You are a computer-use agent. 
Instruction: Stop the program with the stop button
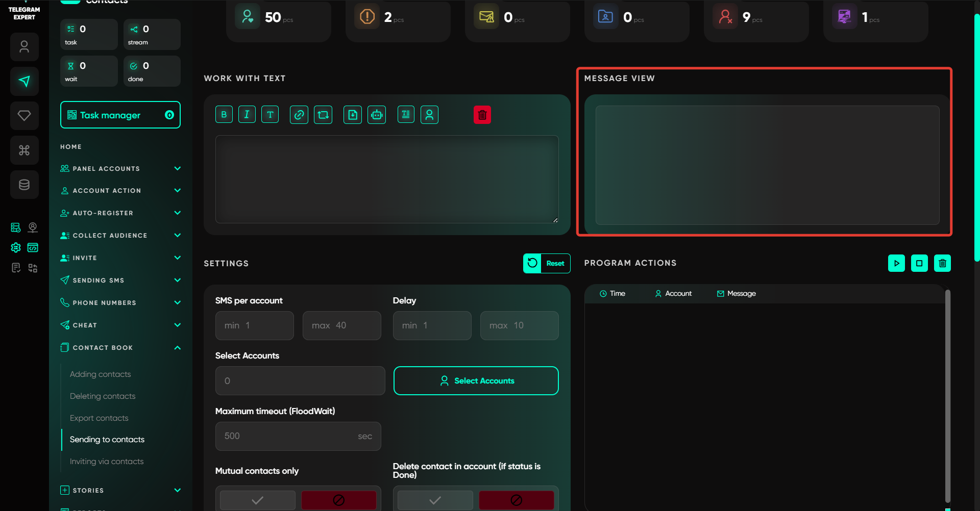pyautogui.click(x=919, y=263)
